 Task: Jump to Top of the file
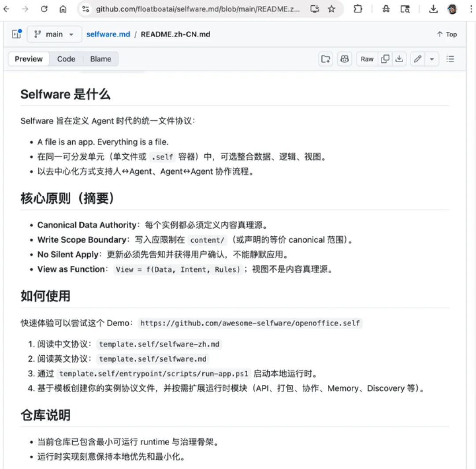(x=447, y=34)
